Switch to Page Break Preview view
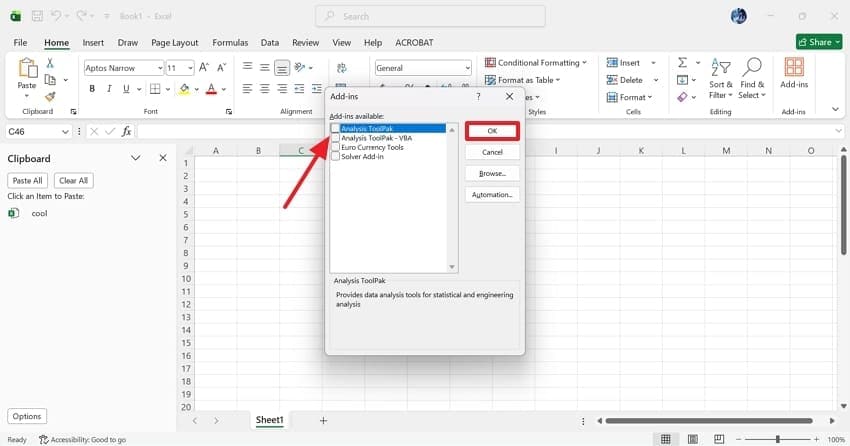Image resolution: width=850 pixels, height=446 pixels. click(719, 439)
